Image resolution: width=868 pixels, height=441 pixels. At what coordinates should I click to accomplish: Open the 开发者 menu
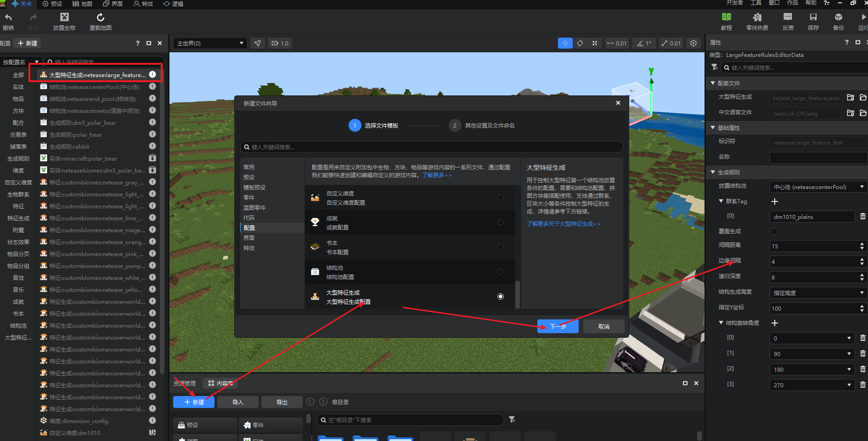(734, 3)
